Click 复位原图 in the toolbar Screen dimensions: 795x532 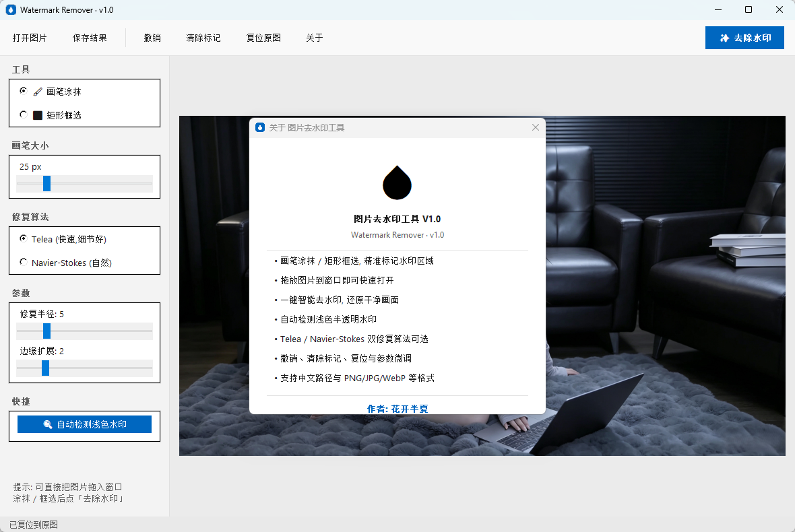[x=263, y=38]
